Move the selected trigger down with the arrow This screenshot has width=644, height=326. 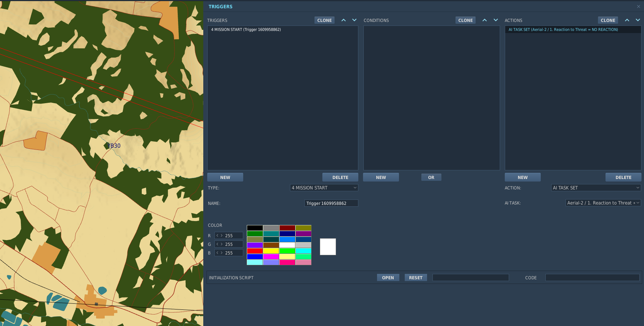click(354, 20)
